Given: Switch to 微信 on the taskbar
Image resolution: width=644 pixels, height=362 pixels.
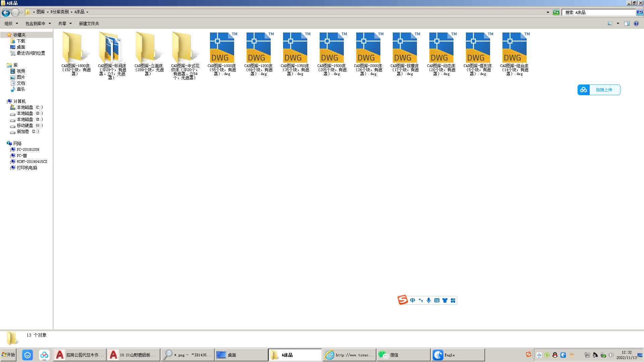Looking at the screenshot, I should pos(403,355).
